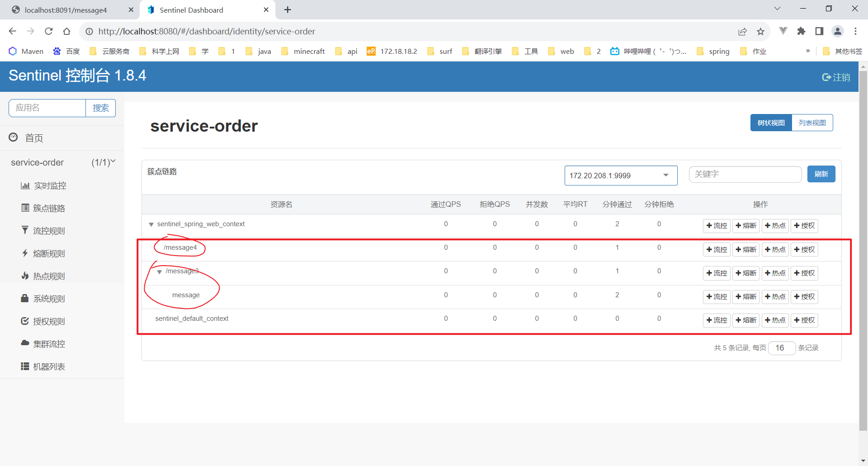Open the 百度 bookmark
Viewport: 868px width, 466px height.
click(66, 51)
